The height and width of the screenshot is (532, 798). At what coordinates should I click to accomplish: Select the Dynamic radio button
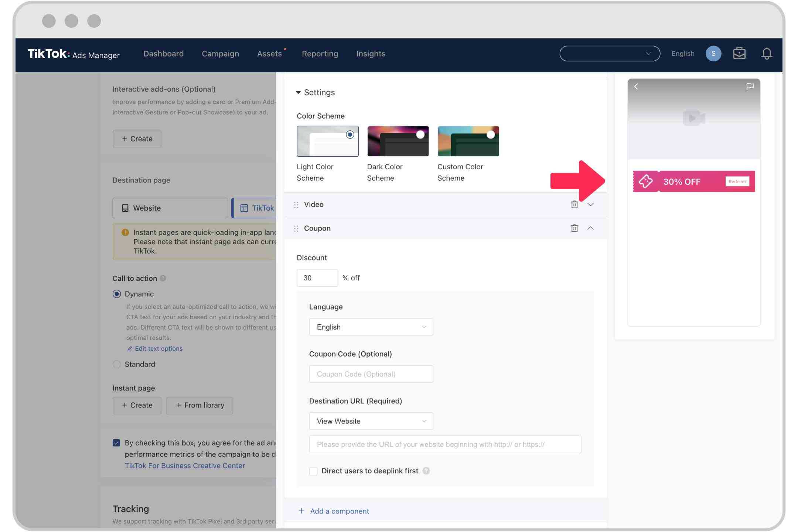click(117, 293)
